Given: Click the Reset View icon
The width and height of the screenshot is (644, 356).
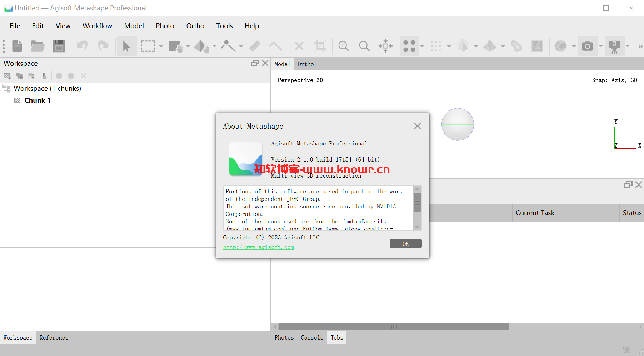Looking at the screenshot, I should coord(385,46).
